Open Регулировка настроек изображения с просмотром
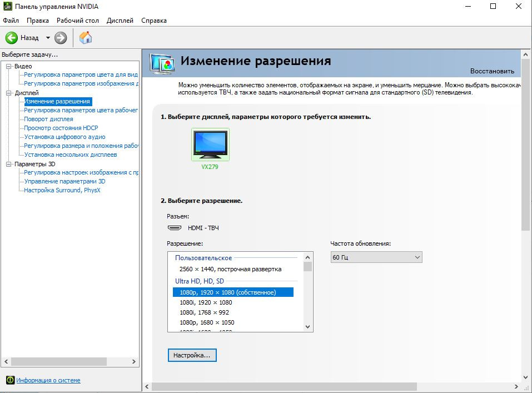Screen dimensions: 532x393 [x=81, y=172]
